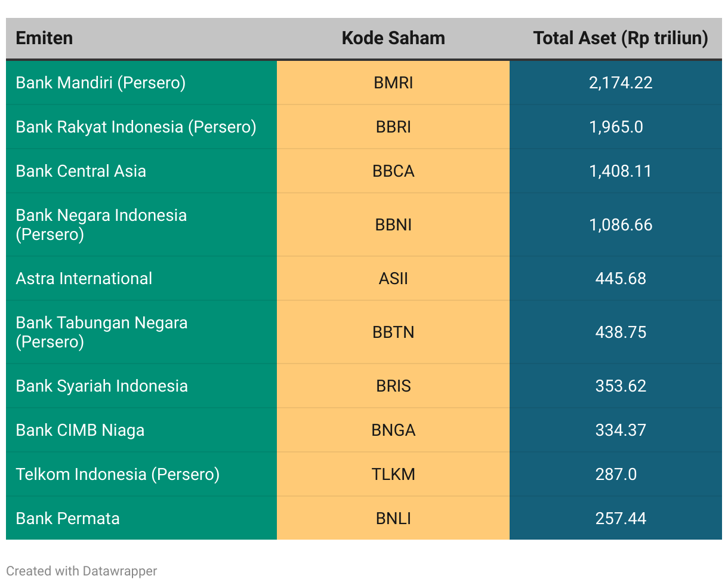Click the asset value 353.62
This screenshot has height=585, width=728.
(x=621, y=386)
